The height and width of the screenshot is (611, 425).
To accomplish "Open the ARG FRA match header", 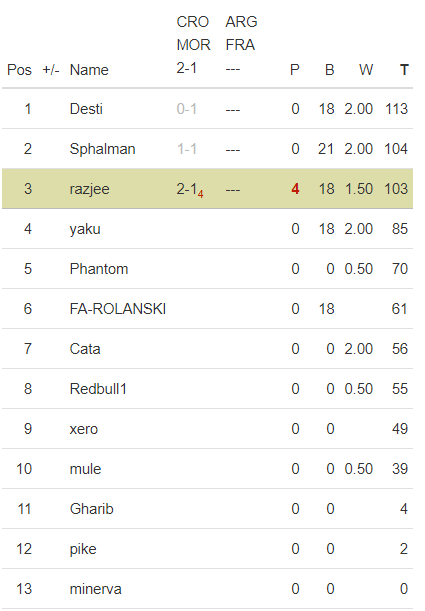I will coord(241,45).
